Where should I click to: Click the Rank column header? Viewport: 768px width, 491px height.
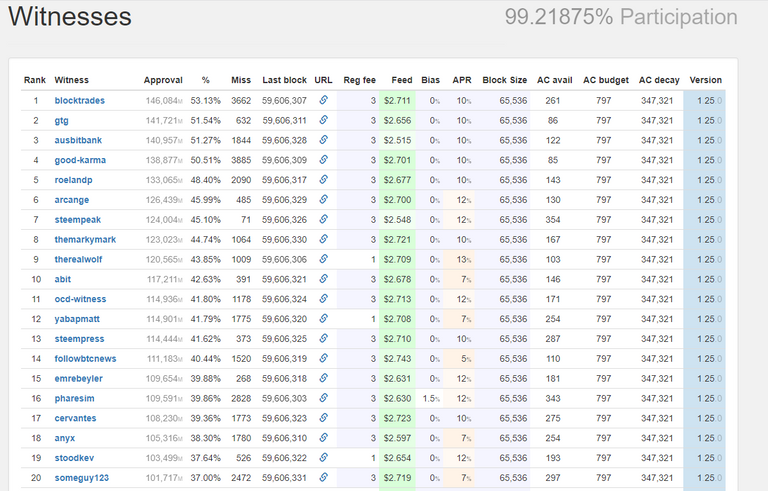[35, 80]
